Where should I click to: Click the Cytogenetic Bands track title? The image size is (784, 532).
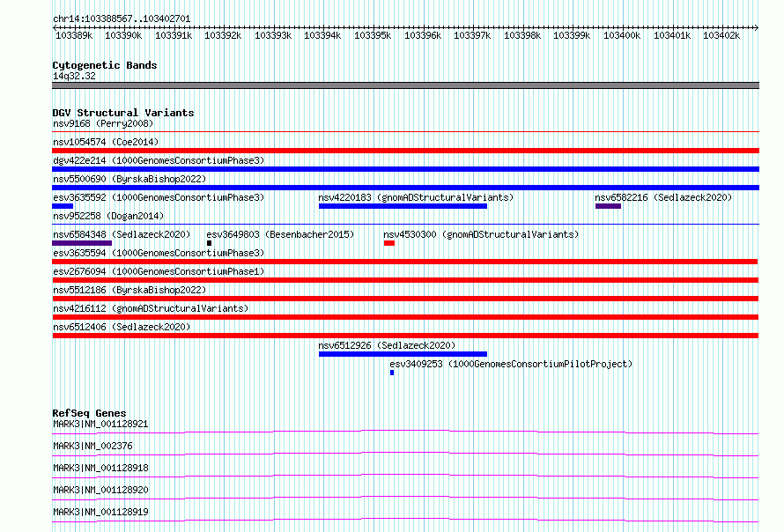tap(105, 65)
